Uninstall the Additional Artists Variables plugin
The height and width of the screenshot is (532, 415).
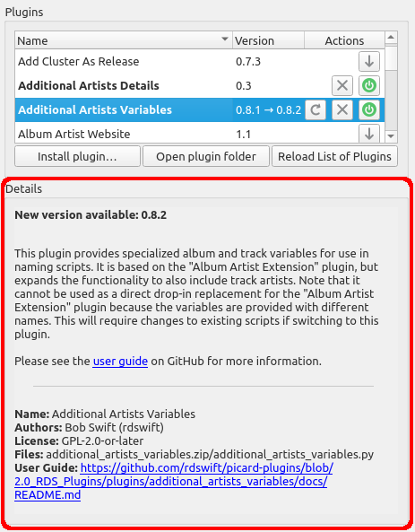[x=342, y=110]
